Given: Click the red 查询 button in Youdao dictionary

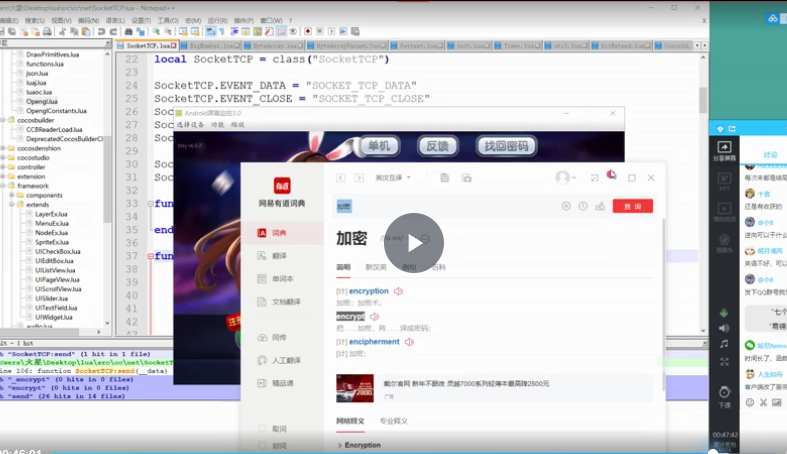Looking at the screenshot, I should (632, 206).
